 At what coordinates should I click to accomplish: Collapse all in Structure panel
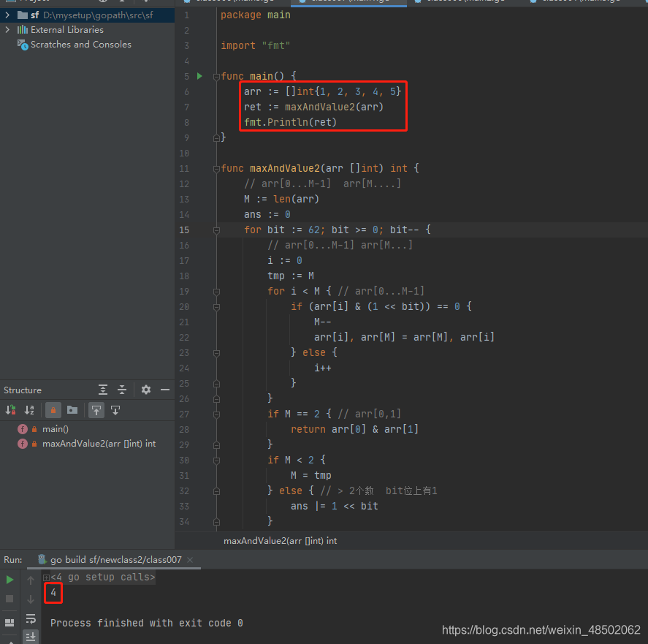[x=122, y=390]
